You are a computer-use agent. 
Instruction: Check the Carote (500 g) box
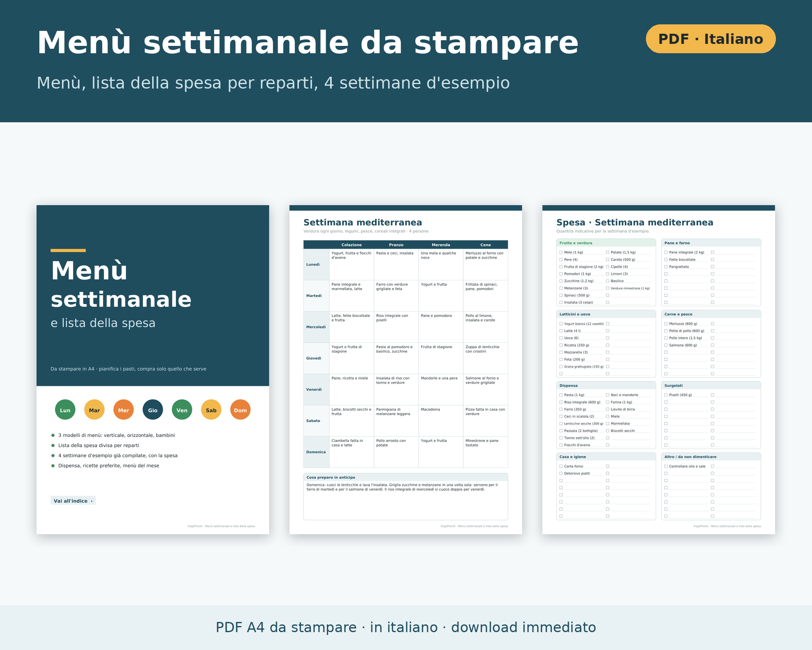608,260
